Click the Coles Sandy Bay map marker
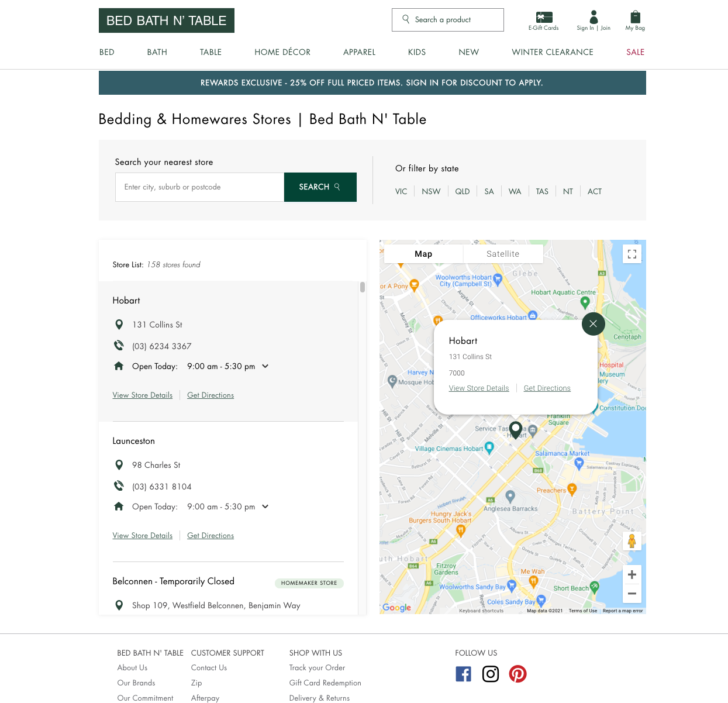The height and width of the screenshot is (703, 728). click(x=541, y=600)
